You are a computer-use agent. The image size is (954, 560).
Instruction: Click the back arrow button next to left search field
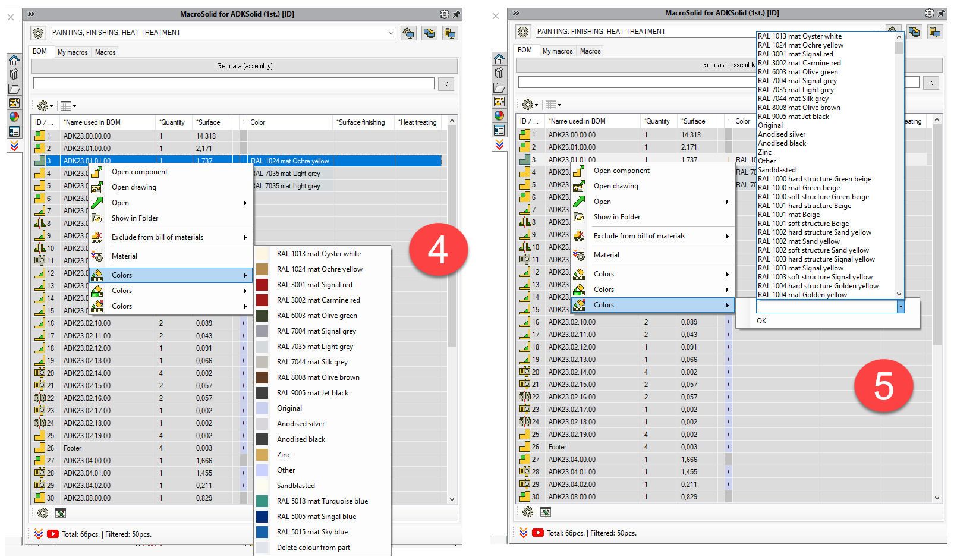click(x=446, y=84)
